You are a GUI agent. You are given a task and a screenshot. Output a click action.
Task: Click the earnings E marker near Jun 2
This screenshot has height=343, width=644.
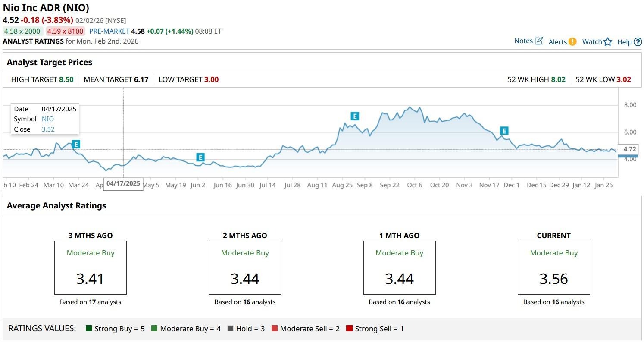(200, 157)
